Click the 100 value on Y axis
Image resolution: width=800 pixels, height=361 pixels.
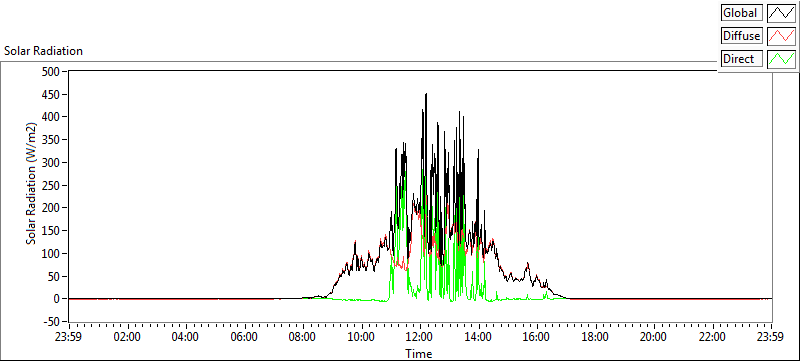click(51, 253)
